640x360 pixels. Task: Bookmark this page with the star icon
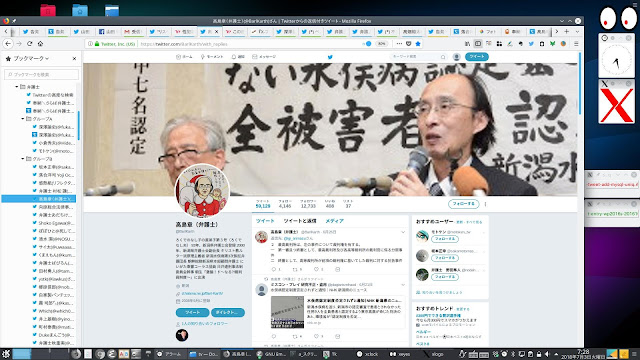pos(418,44)
